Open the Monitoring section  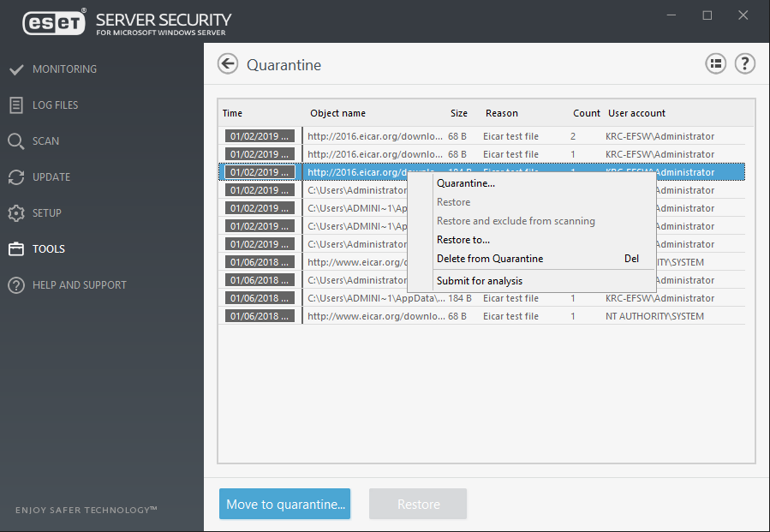pyautogui.click(x=64, y=69)
